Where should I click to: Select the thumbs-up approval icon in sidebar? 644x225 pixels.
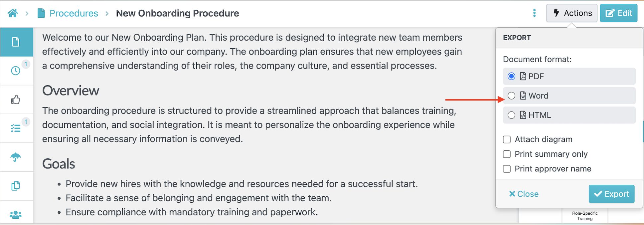point(16,99)
